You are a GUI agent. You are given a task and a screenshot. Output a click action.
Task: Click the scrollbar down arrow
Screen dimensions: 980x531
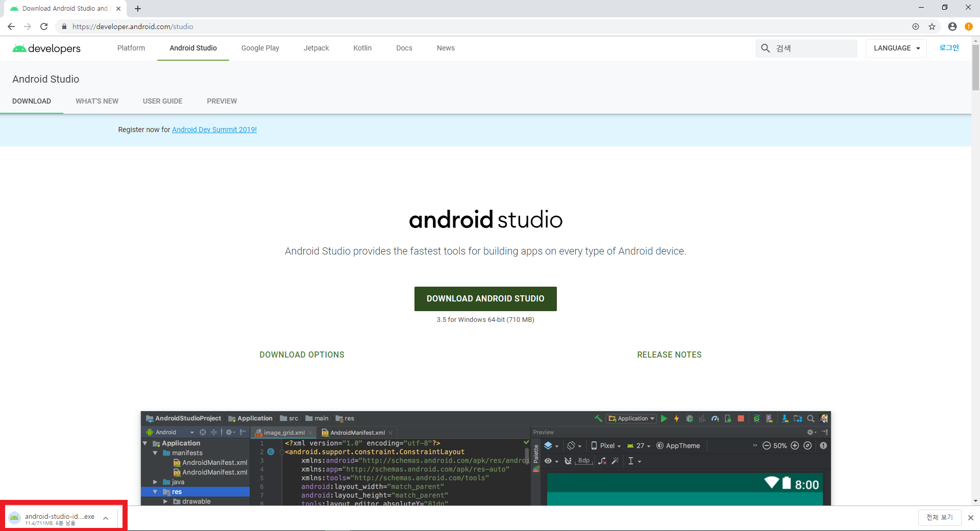point(975,501)
